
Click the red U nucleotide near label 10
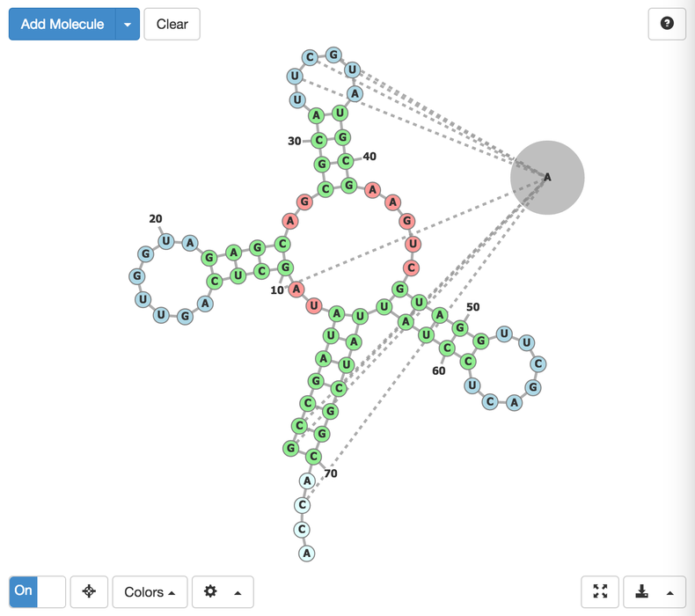[x=314, y=305]
